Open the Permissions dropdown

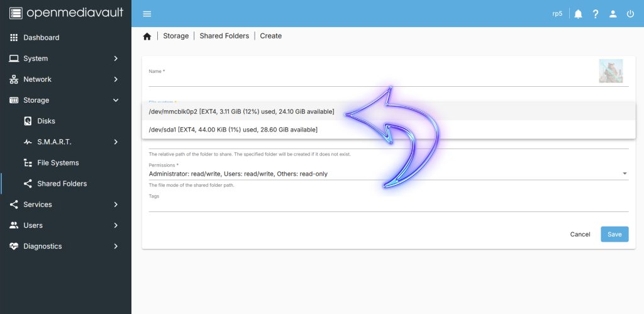point(388,174)
